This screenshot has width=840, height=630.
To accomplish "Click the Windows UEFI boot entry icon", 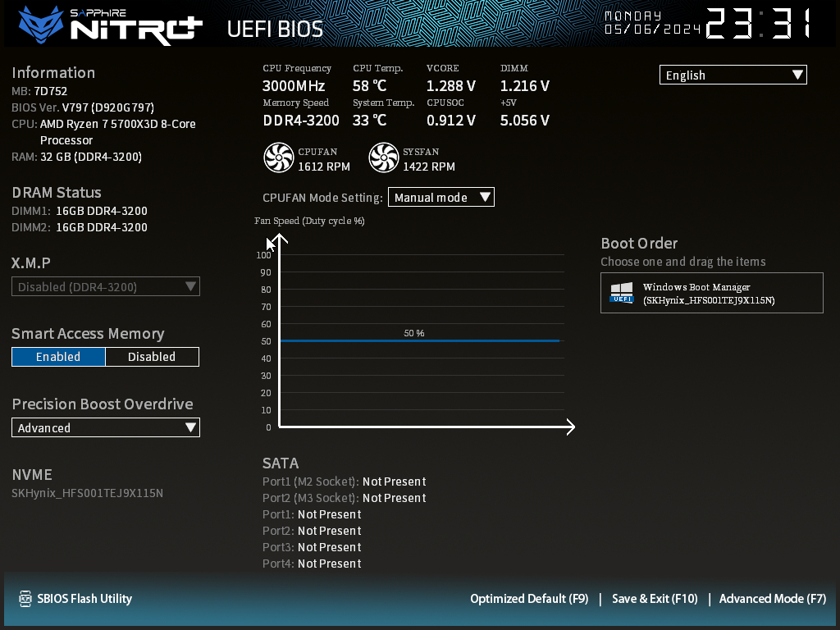I will (622, 293).
